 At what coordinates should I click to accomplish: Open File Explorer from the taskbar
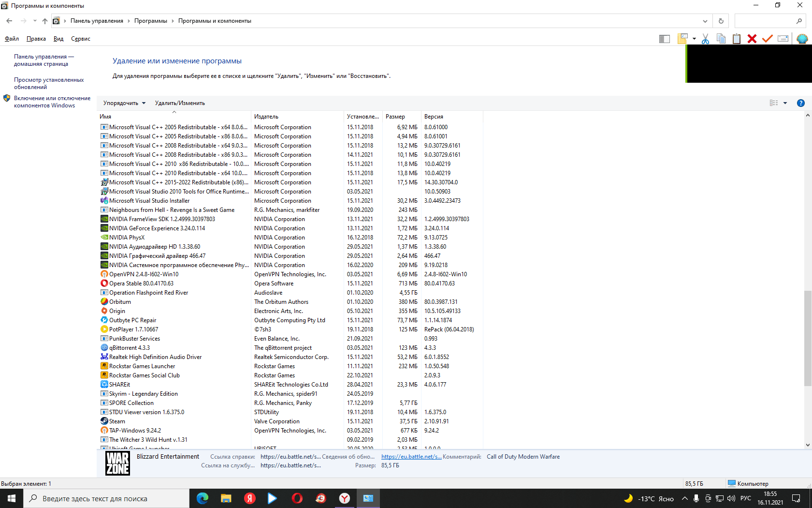[226, 498]
